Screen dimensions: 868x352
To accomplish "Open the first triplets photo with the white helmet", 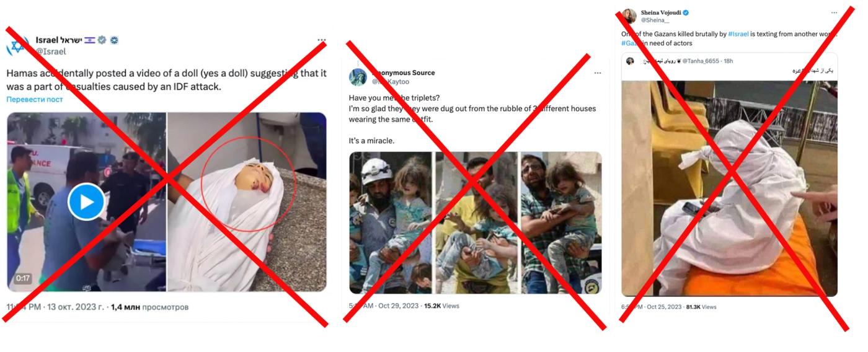I will pos(391,222).
